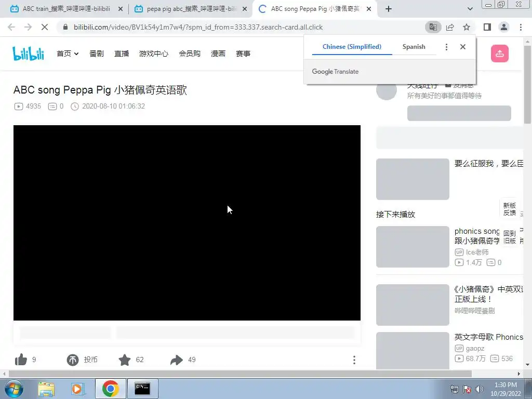Click the share arrow icon

click(x=177, y=360)
